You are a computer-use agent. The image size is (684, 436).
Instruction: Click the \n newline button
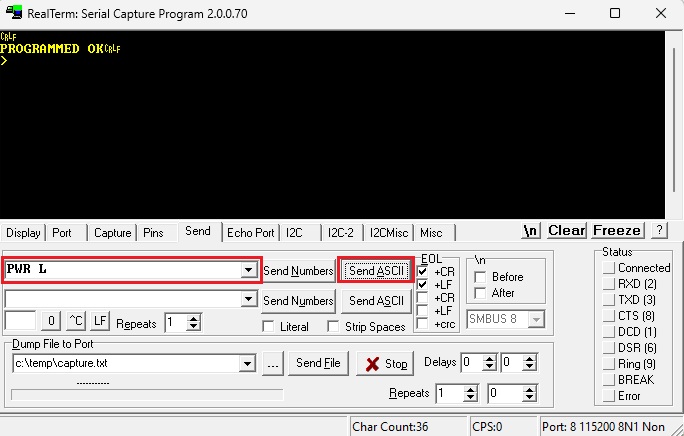531,230
